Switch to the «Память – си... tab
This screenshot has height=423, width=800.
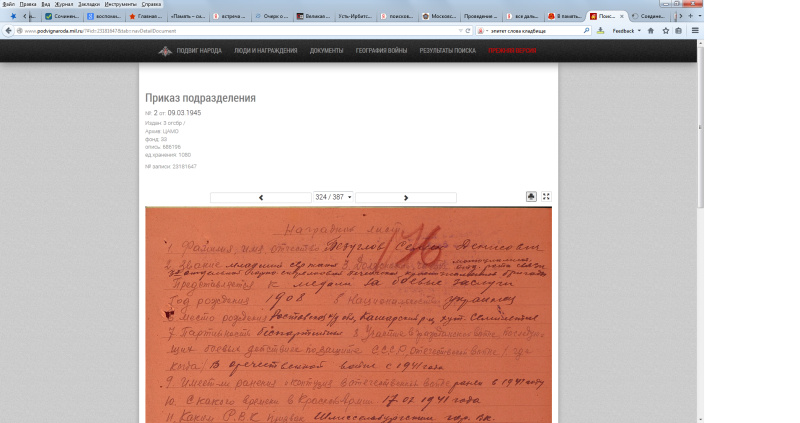point(187,16)
